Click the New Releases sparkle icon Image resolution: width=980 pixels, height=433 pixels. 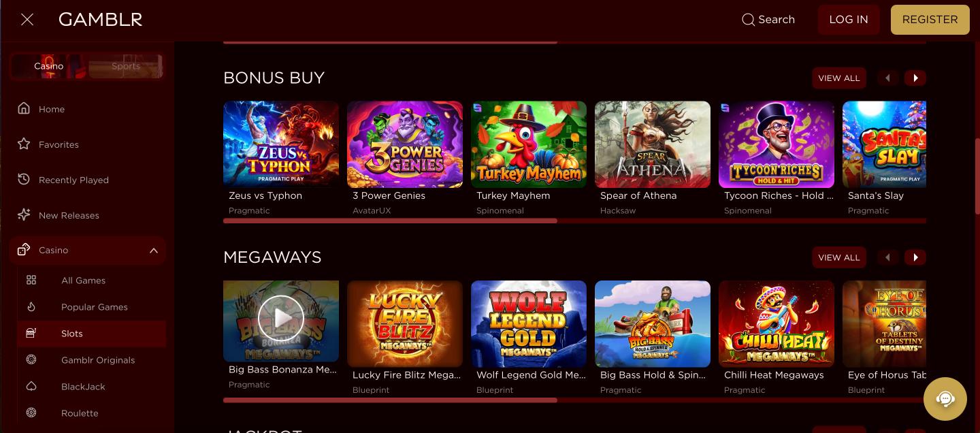[x=24, y=214]
